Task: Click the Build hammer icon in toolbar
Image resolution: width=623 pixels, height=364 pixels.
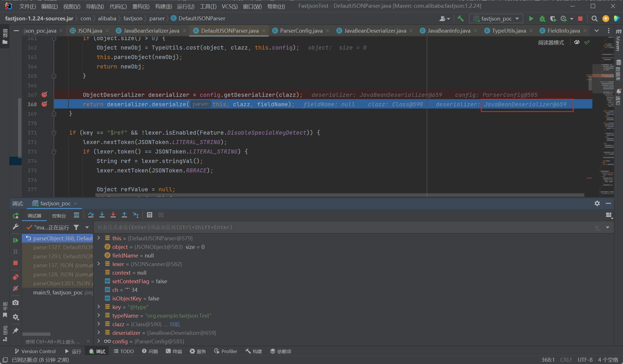Action: point(461,19)
